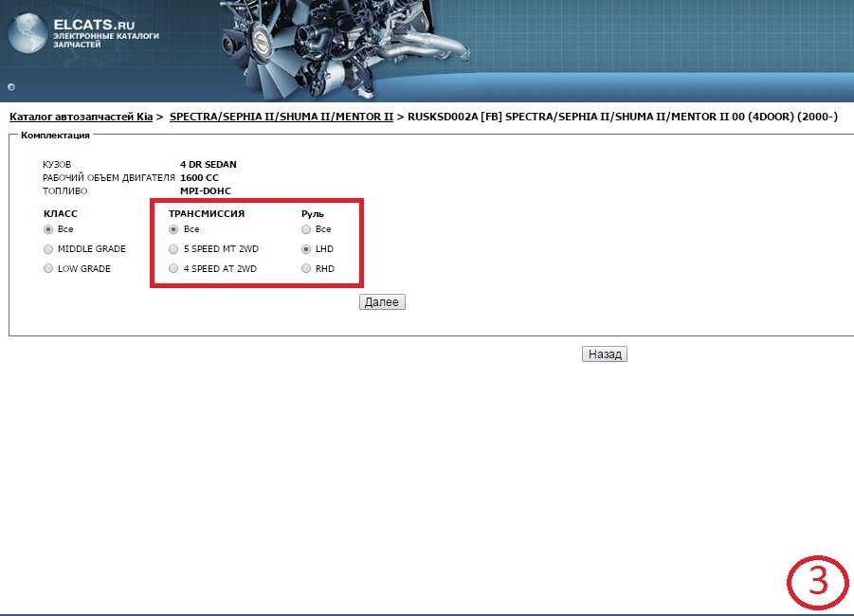854x616 pixels.
Task: Click the 'MPI-DOHC' fuel value
Action: tap(206, 190)
